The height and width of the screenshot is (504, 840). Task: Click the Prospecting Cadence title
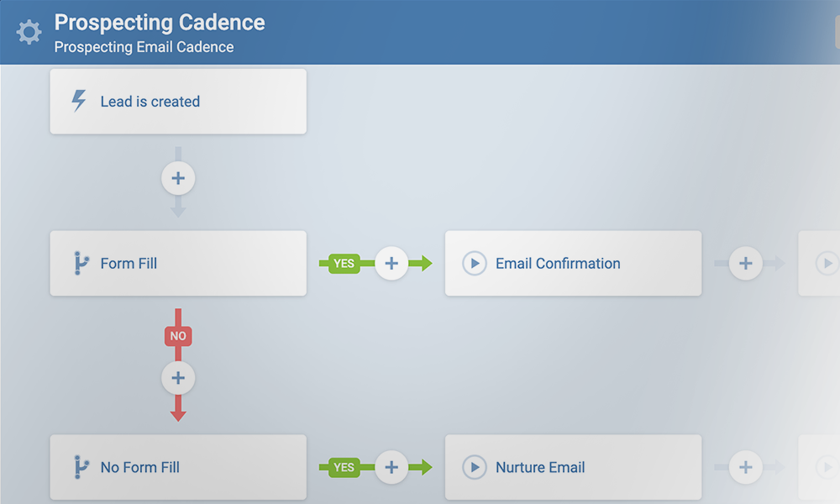click(160, 23)
